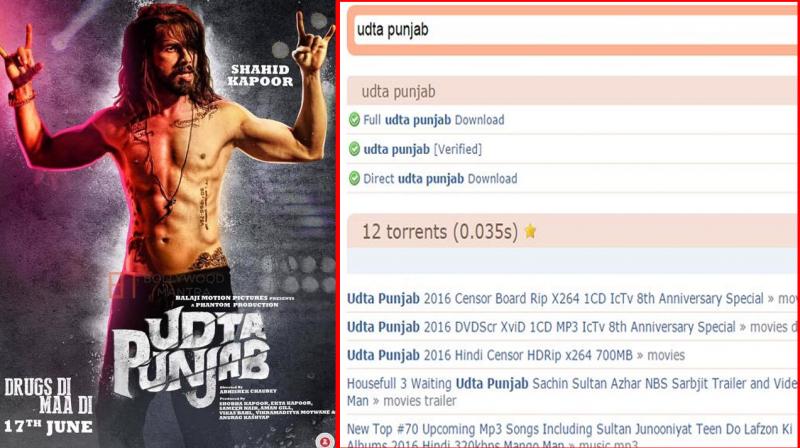Click the Shahid Kapoor name text on poster
800x448 pixels.
click(x=260, y=76)
